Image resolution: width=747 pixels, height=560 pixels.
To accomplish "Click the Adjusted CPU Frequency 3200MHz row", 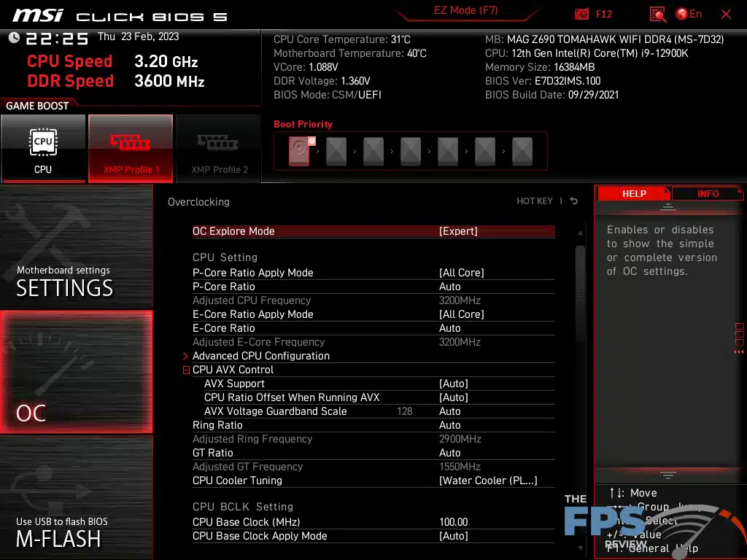I will coord(373,300).
